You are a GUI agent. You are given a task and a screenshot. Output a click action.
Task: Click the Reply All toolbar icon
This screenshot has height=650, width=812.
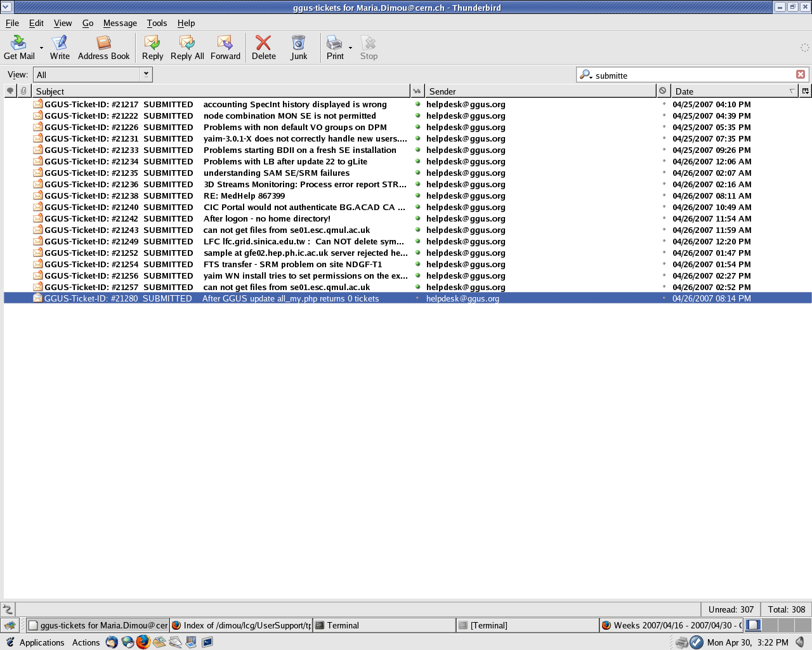click(187, 48)
